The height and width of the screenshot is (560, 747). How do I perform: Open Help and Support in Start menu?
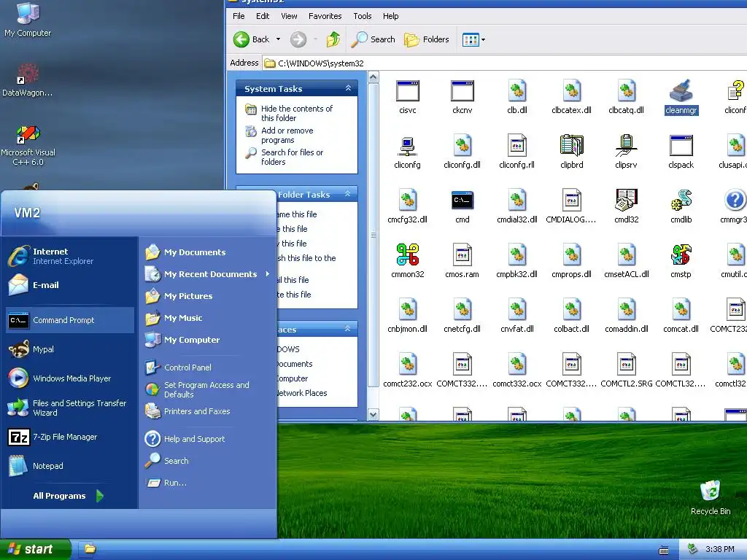pyautogui.click(x=208, y=438)
